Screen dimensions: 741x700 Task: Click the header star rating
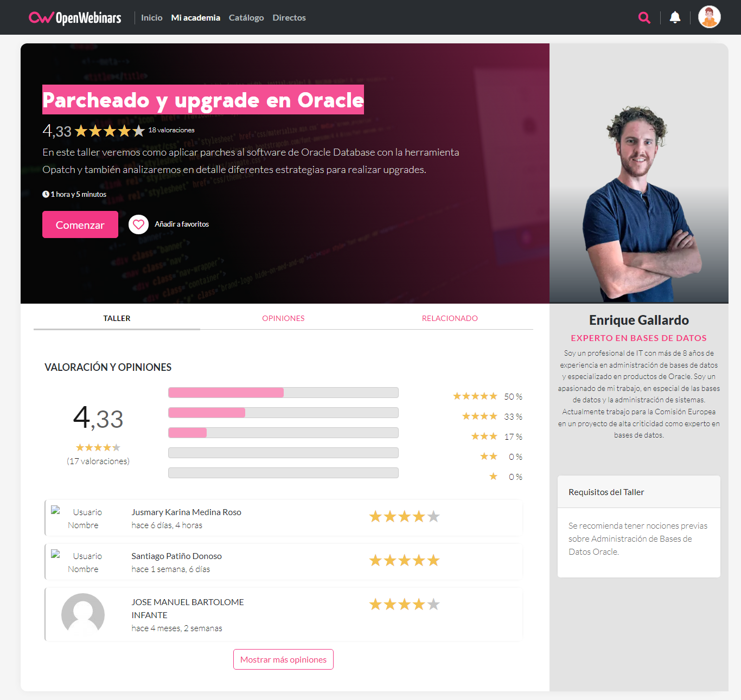[110, 131]
